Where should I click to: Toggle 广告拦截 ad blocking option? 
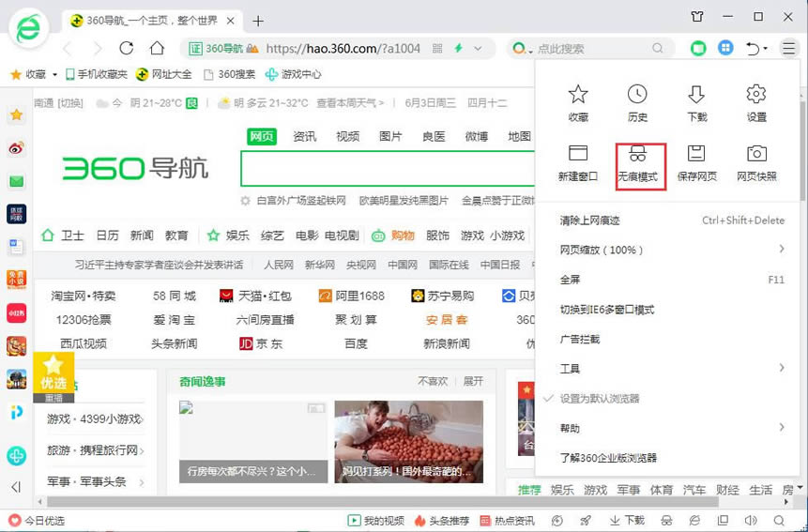click(x=579, y=339)
